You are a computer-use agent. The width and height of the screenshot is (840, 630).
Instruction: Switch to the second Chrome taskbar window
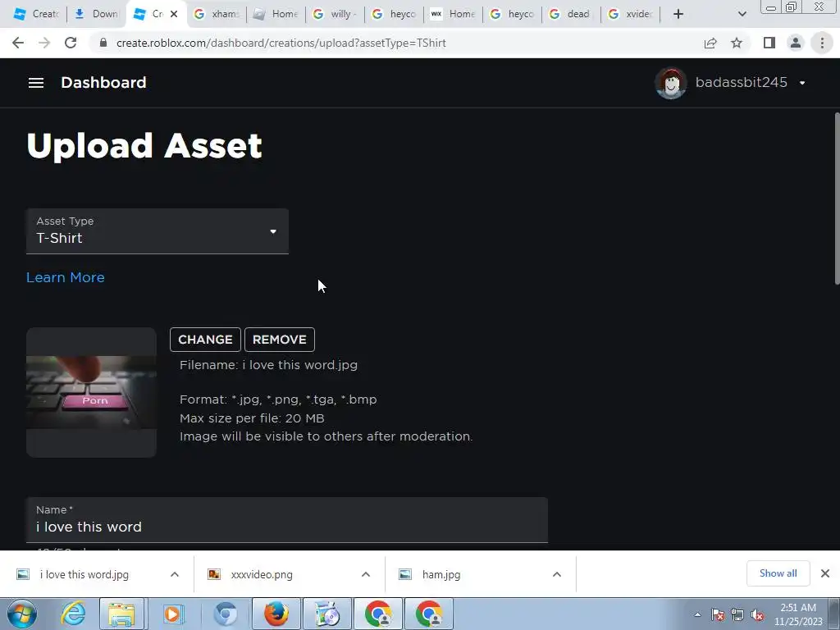point(429,614)
